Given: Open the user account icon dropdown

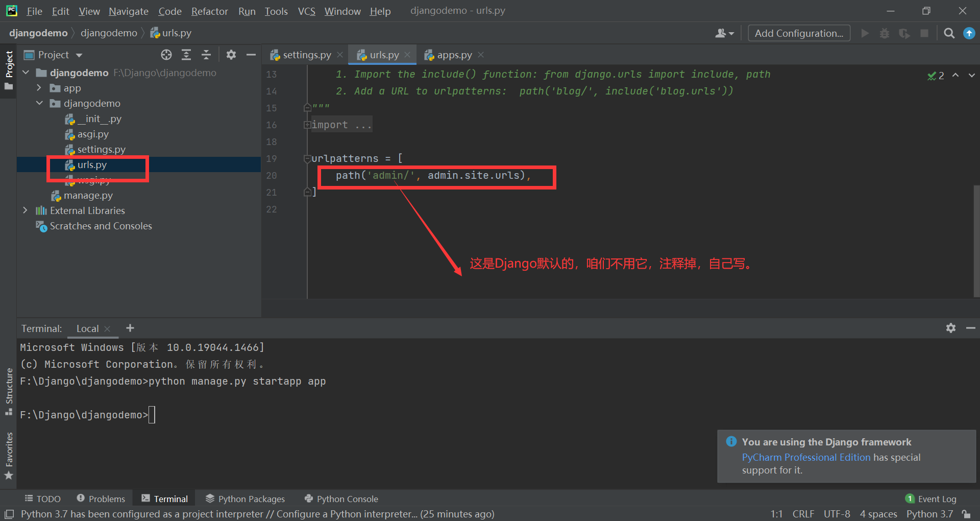Looking at the screenshot, I should pos(724,33).
